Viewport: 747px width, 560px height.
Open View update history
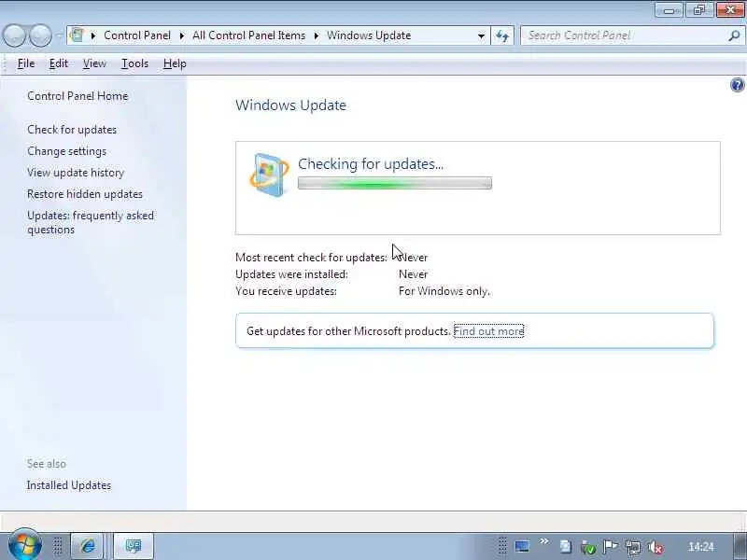coord(76,173)
